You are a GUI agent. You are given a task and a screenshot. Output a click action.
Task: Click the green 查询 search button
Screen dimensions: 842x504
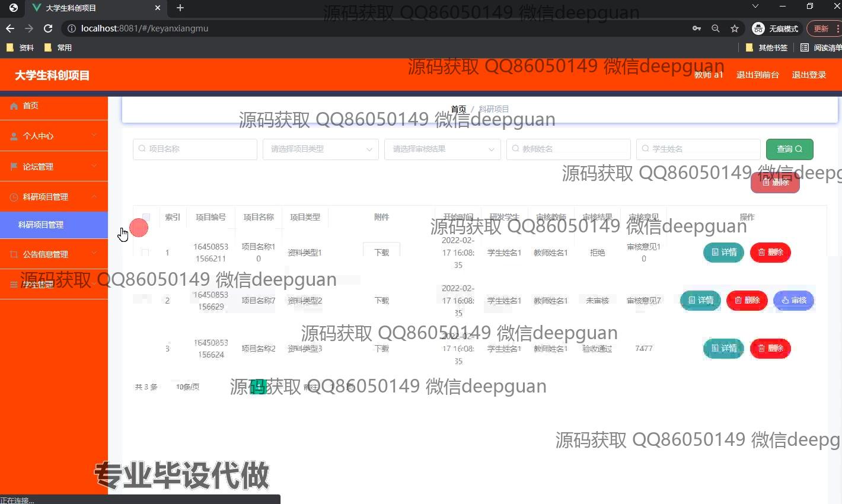point(789,149)
